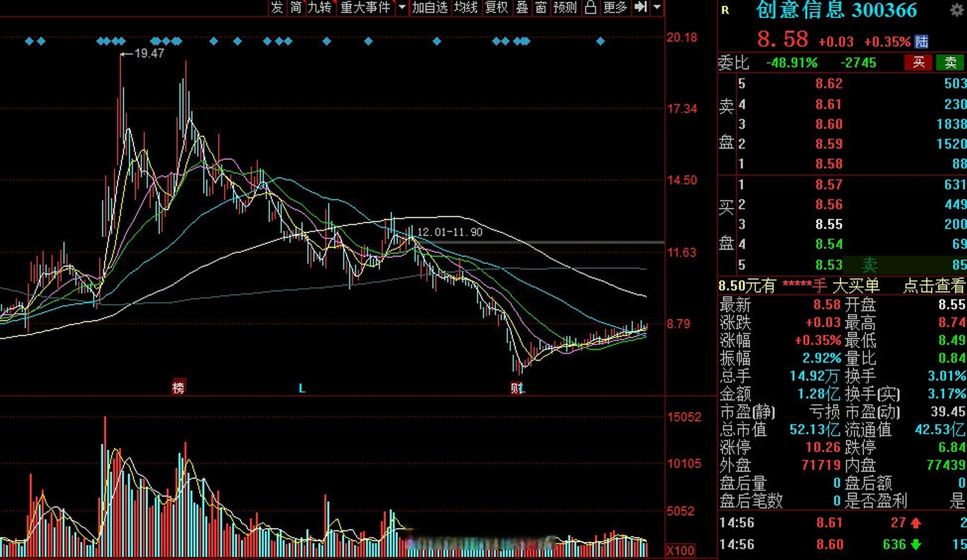
Task: Click the 委比 value -48.91%
Action: pyautogui.click(x=792, y=63)
